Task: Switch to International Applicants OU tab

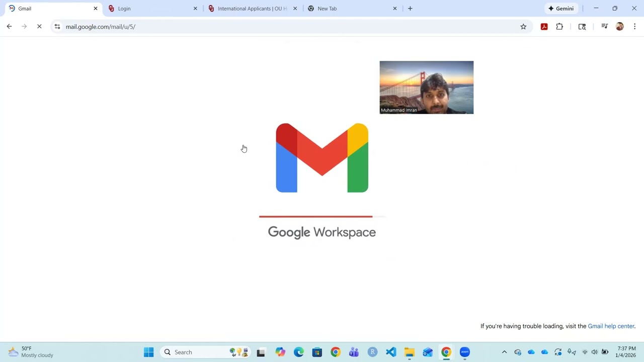Action: [252, 9]
